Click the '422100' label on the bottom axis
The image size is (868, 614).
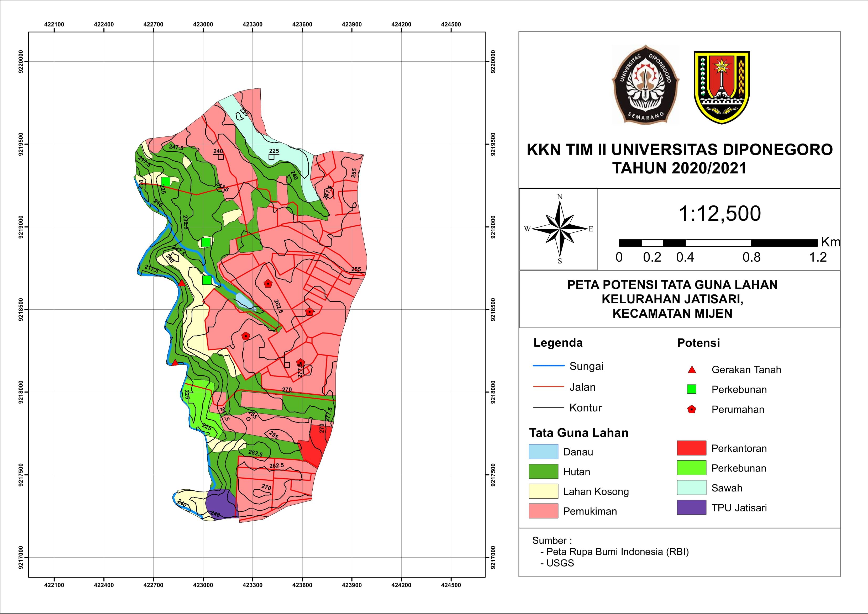click(x=54, y=585)
